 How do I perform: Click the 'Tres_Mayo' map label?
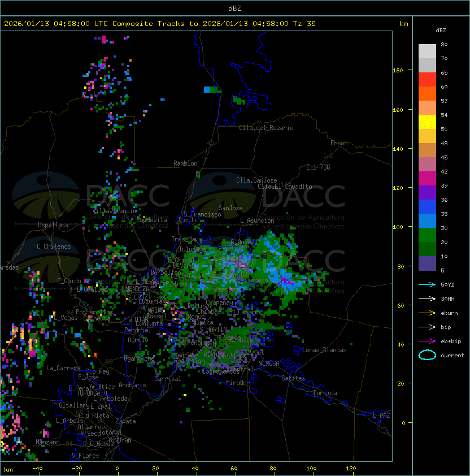tap(186, 239)
